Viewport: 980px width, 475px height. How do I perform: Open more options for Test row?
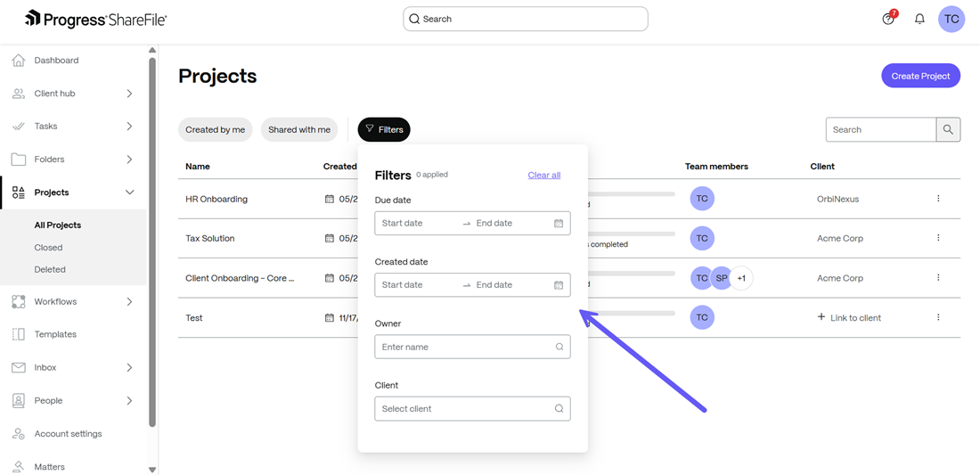(938, 317)
